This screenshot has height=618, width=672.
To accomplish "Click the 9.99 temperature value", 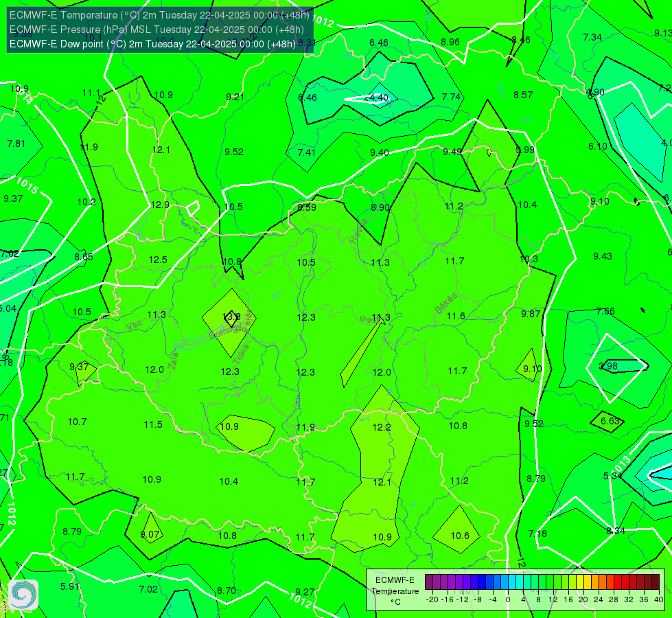I will 525,150.
